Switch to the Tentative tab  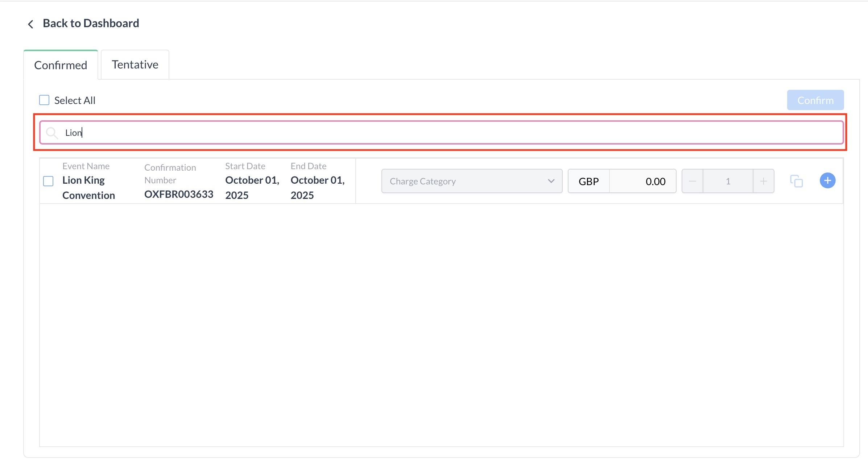click(x=135, y=65)
